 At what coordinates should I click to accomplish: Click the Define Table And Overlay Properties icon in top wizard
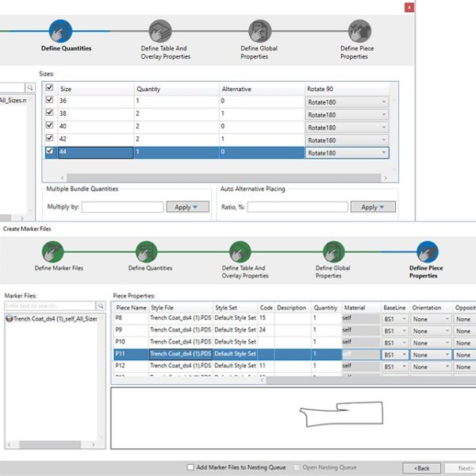click(160, 31)
